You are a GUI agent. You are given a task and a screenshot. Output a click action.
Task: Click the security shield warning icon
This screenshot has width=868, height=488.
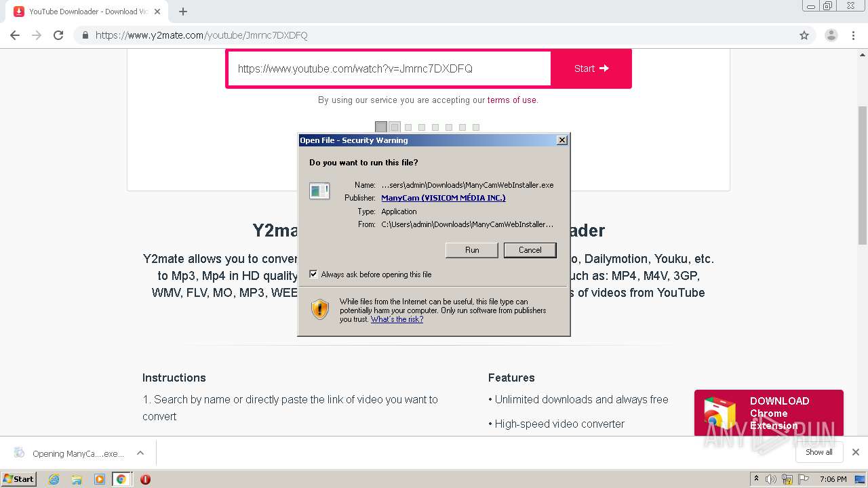[320, 310]
